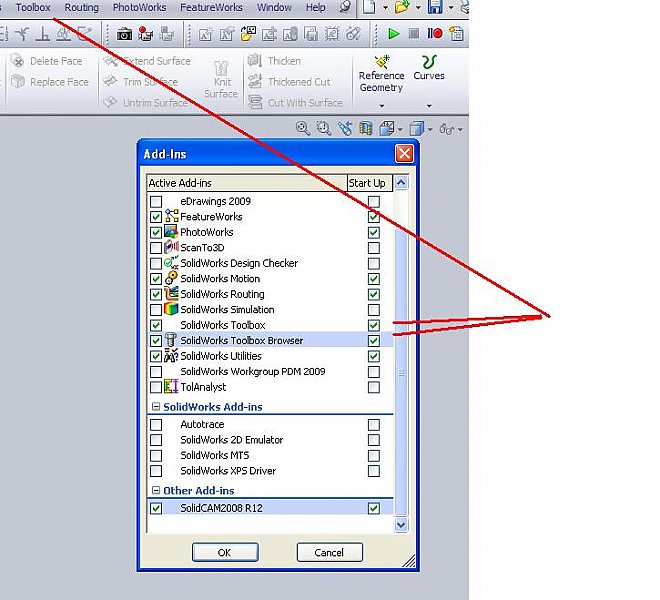This screenshot has height=600, width=660.
Task: Uncheck SolidCAM2008 R12 active add-in
Action: (x=156, y=508)
